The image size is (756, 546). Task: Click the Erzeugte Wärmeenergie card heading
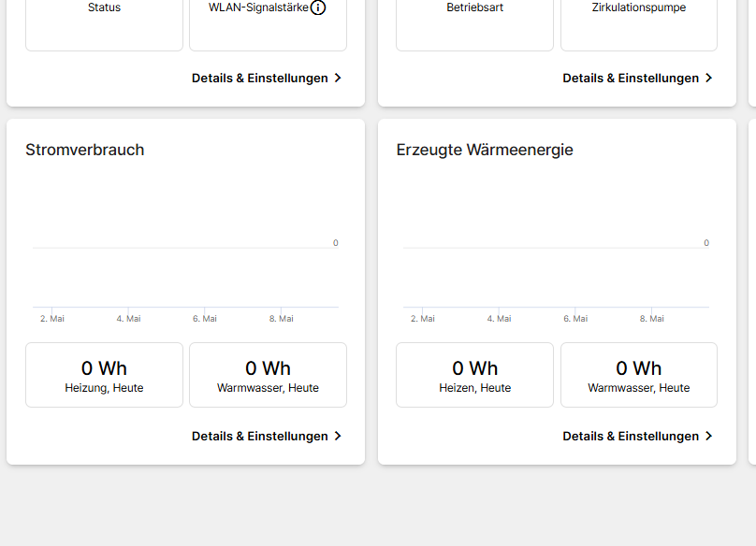point(485,150)
